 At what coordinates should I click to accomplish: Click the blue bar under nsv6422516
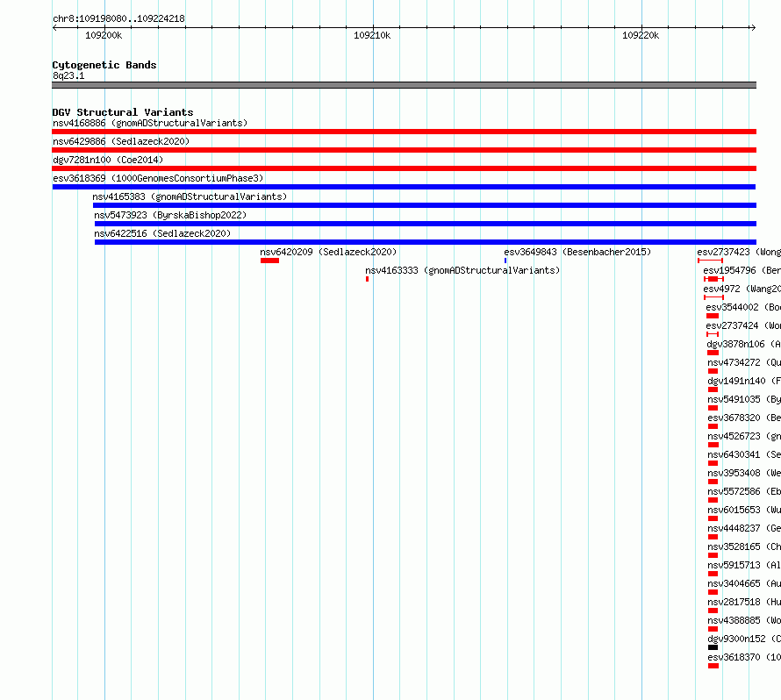click(x=426, y=242)
